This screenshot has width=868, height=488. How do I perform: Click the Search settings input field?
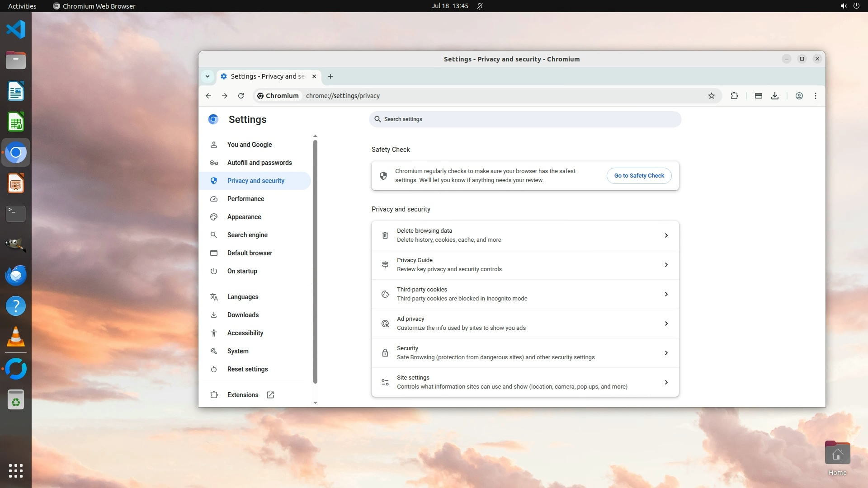tap(524, 119)
